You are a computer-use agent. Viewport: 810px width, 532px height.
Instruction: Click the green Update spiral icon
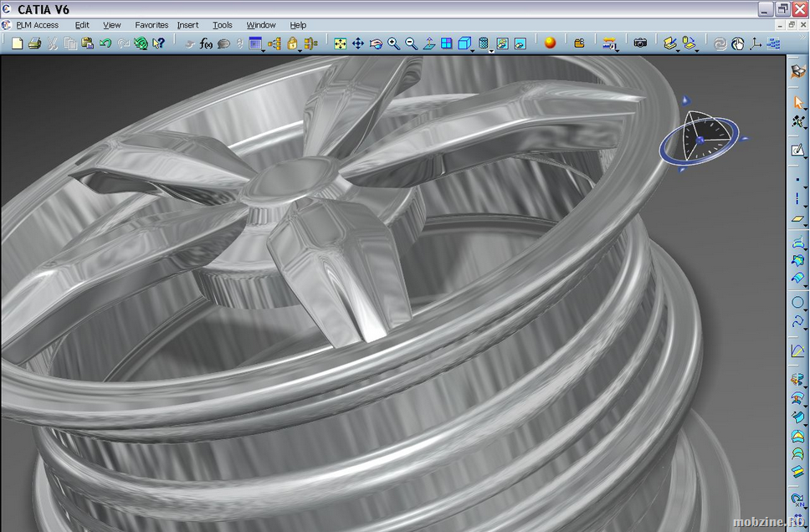click(141, 43)
